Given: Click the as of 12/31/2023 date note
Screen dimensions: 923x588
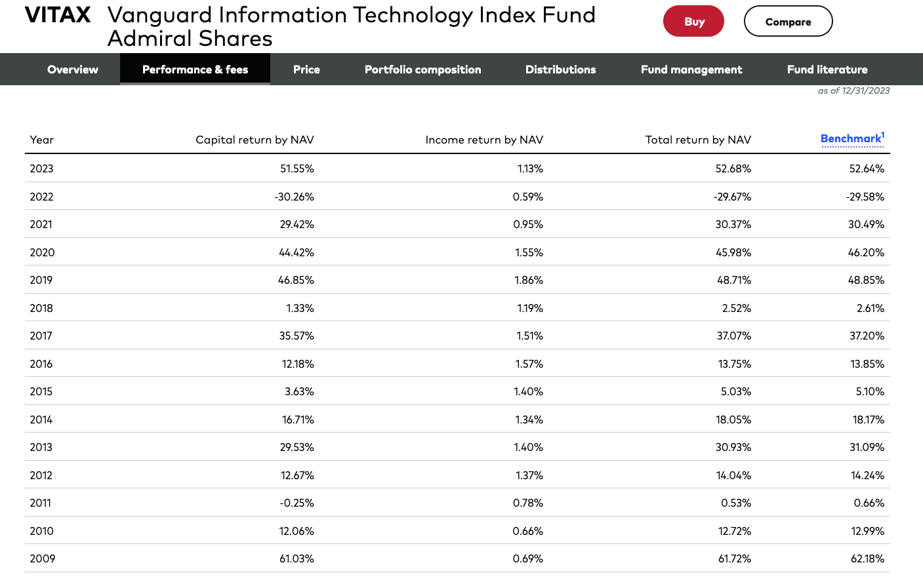Looking at the screenshot, I should (853, 91).
